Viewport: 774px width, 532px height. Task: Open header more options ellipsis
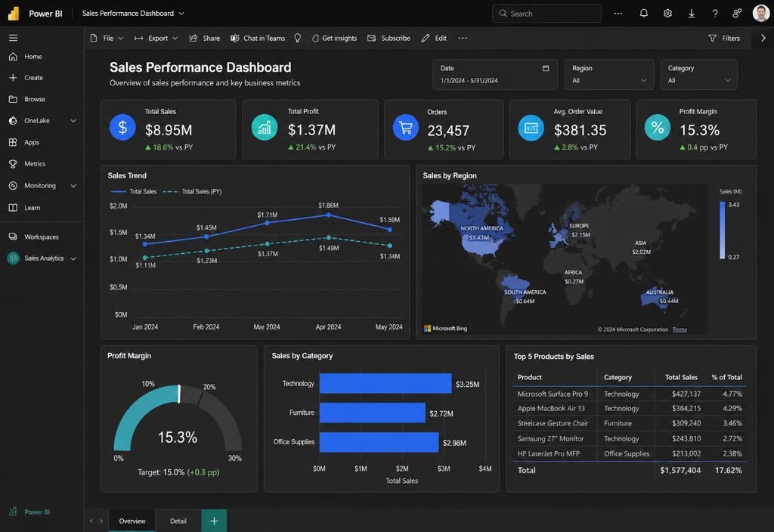point(618,14)
